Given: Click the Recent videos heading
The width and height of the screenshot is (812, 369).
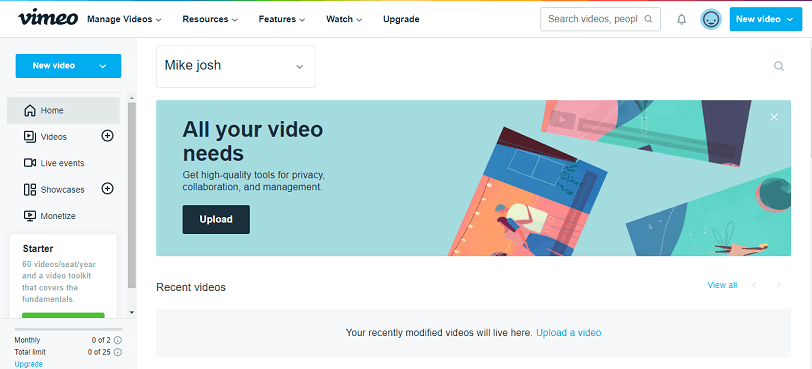Looking at the screenshot, I should coord(191,287).
